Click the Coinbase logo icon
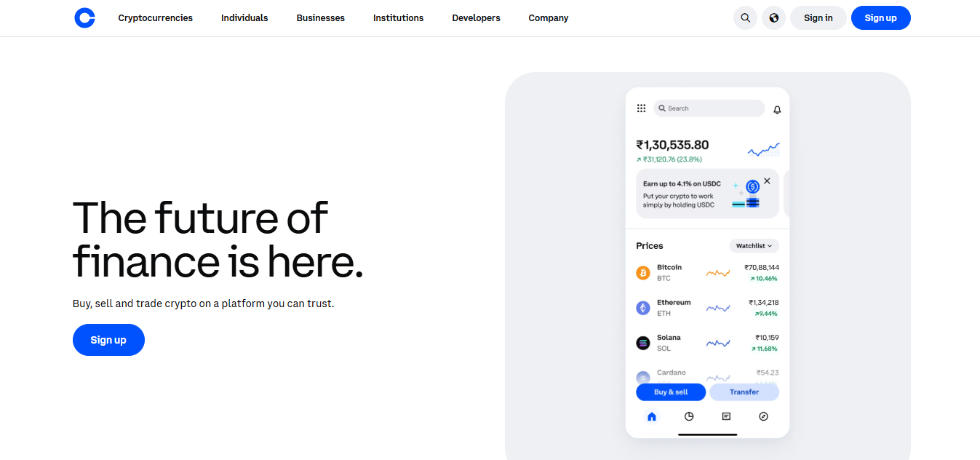Image resolution: width=980 pixels, height=460 pixels. [x=84, y=18]
